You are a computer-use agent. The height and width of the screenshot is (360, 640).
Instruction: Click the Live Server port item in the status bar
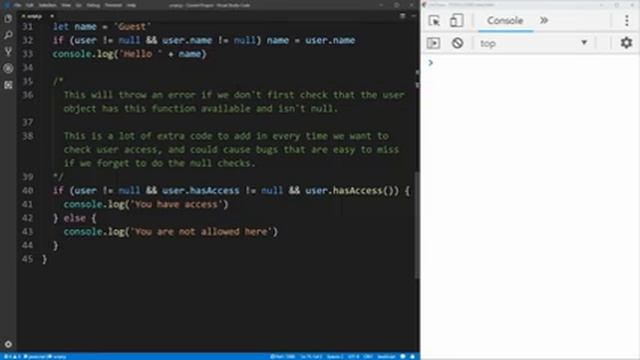click(282, 356)
